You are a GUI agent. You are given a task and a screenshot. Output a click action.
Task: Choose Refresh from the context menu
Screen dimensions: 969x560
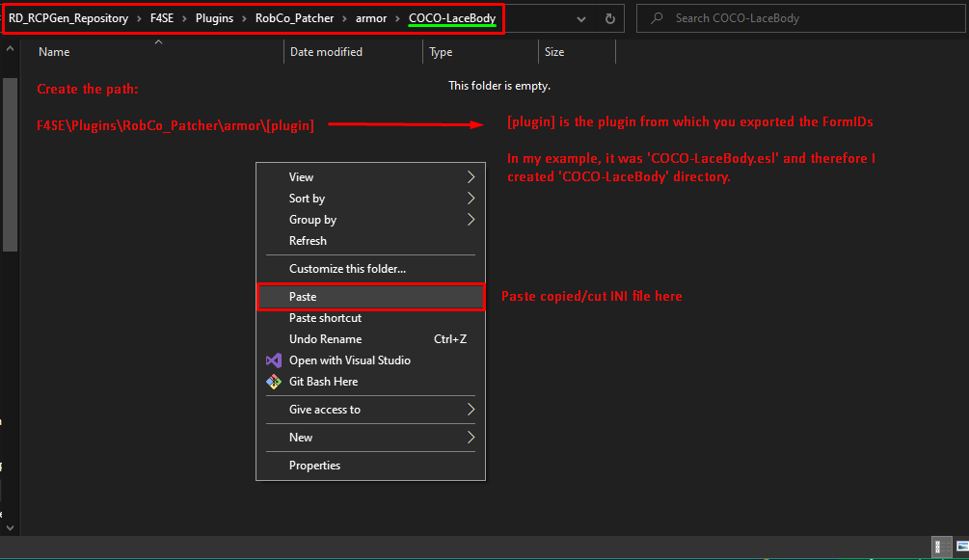(x=371, y=240)
